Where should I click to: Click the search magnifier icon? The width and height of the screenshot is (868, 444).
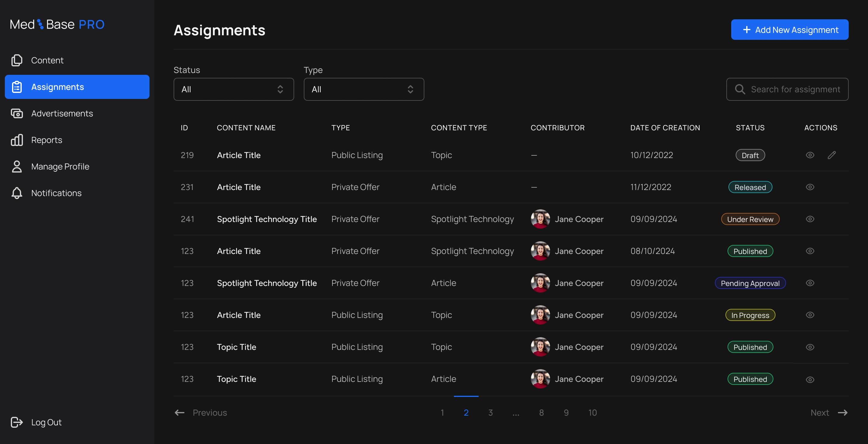point(740,89)
